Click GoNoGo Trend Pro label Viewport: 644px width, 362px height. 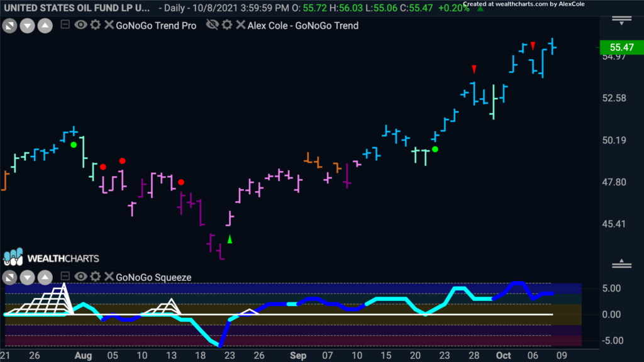[156, 25]
